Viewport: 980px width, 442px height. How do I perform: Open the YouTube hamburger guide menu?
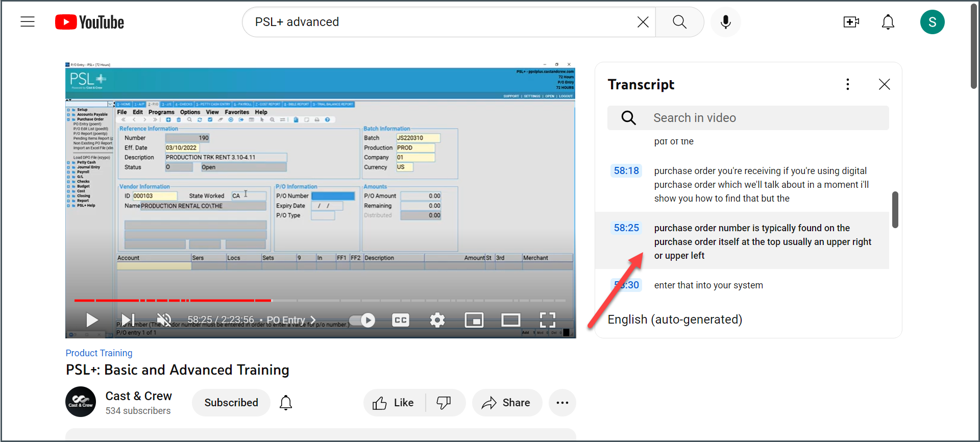[28, 22]
